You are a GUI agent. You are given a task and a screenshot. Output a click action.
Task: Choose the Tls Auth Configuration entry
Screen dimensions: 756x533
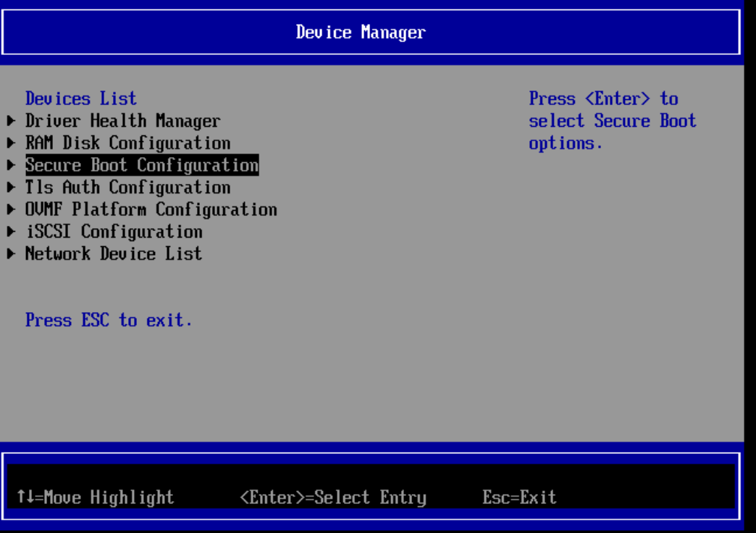[127, 188]
